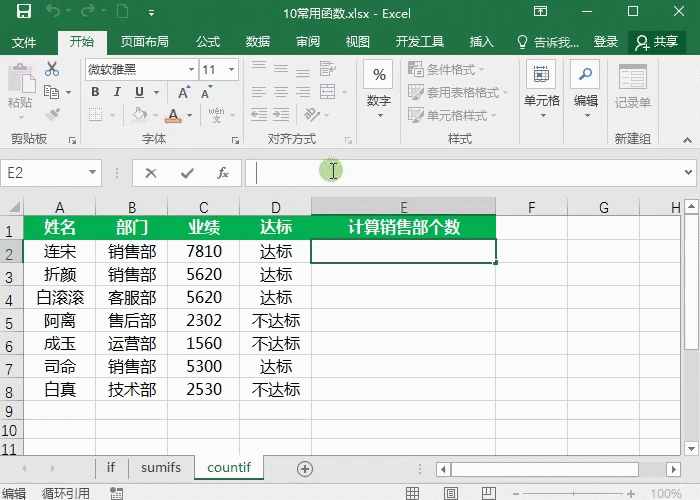The width and height of the screenshot is (700, 500).
Task: Click the Undo arrow icon
Action: [x=53, y=11]
